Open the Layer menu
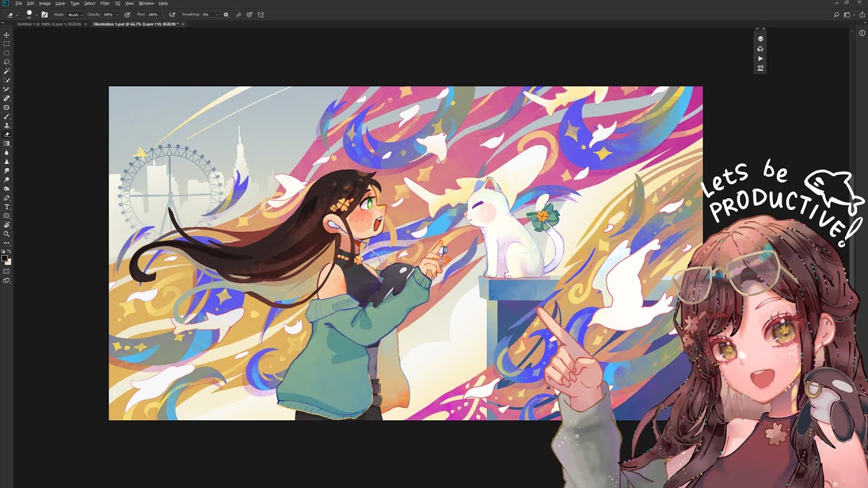Viewport: 868px width, 488px height. (x=60, y=3)
